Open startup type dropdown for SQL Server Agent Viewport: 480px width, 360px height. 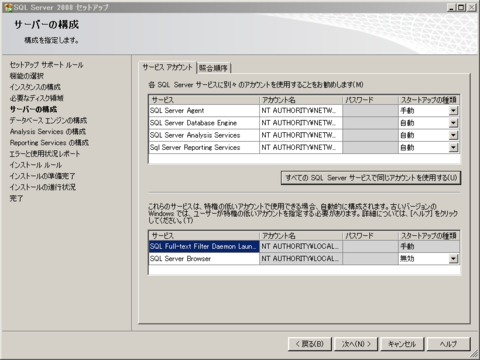coord(453,111)
